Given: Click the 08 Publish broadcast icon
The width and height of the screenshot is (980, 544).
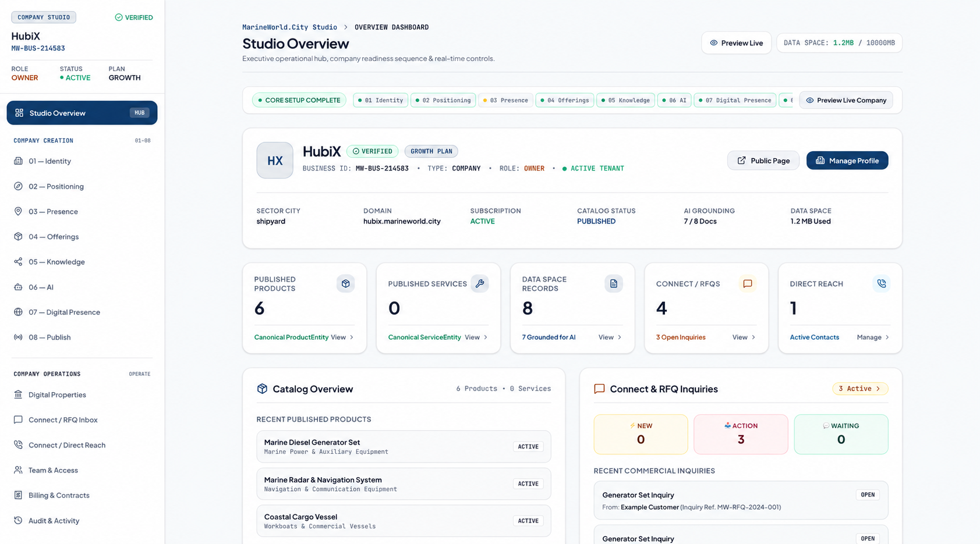Looking at the screenshot, I should [18, 337].
